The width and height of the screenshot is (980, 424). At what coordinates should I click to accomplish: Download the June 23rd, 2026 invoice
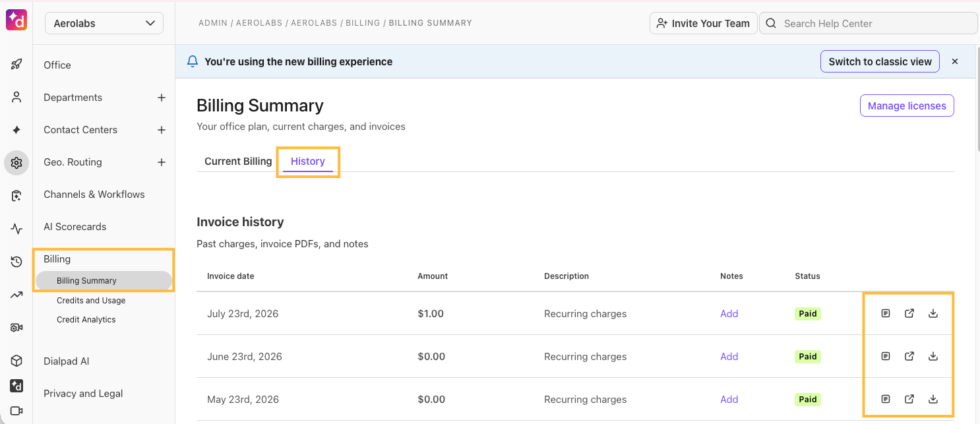point(933,356)
